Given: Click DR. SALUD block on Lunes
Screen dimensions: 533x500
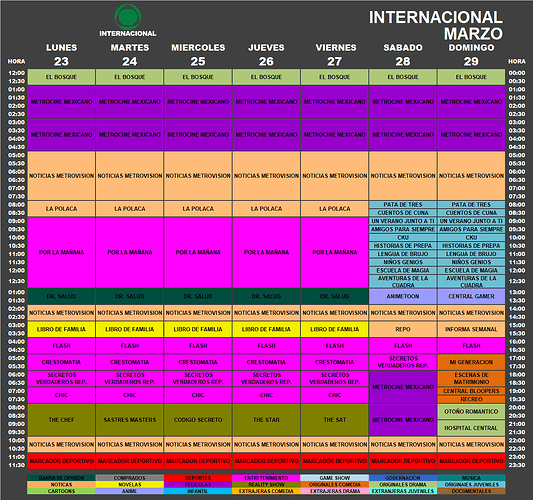Looking at the screenshot, I should pyautogui.click(x=62, y=296).
